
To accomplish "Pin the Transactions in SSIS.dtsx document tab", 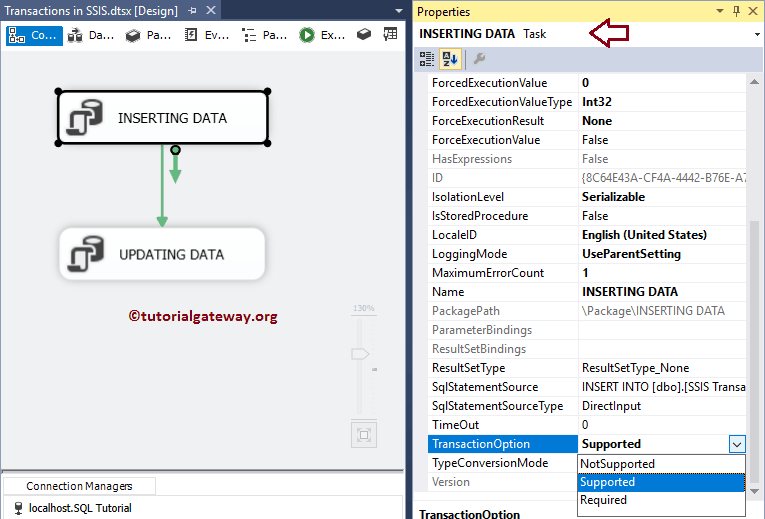I will [x=192, y=11].
